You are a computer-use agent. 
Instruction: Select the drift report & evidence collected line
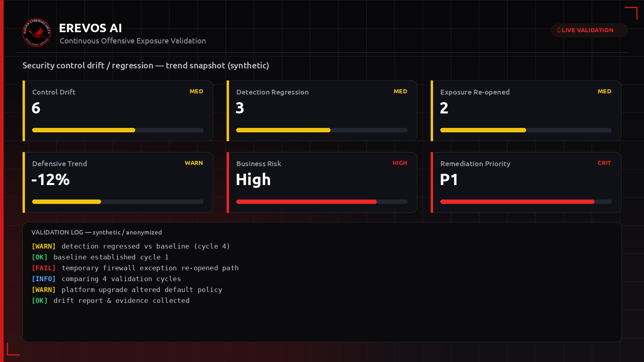(x=111, y=300)
